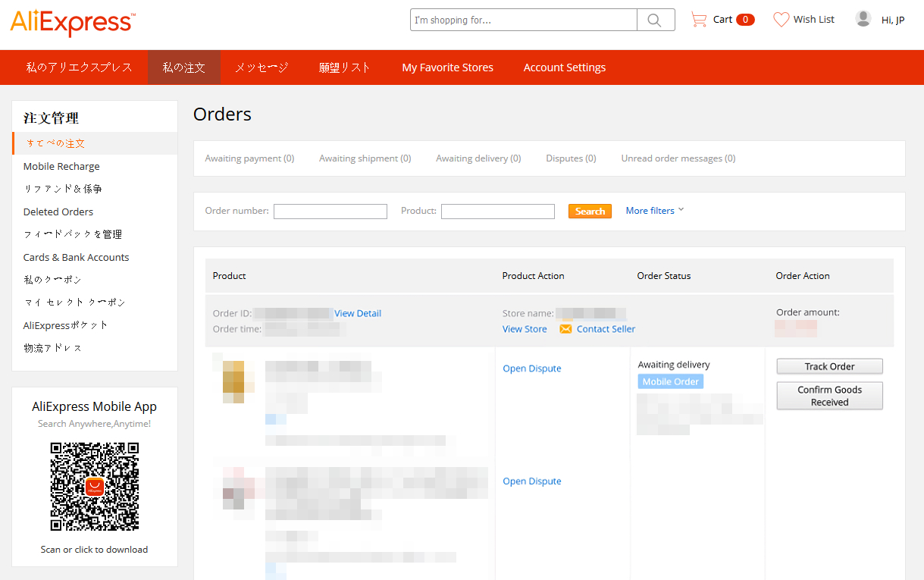924x580 pixels.
Task: Click Confirm Goods Received button
Action: click(829, 396)
